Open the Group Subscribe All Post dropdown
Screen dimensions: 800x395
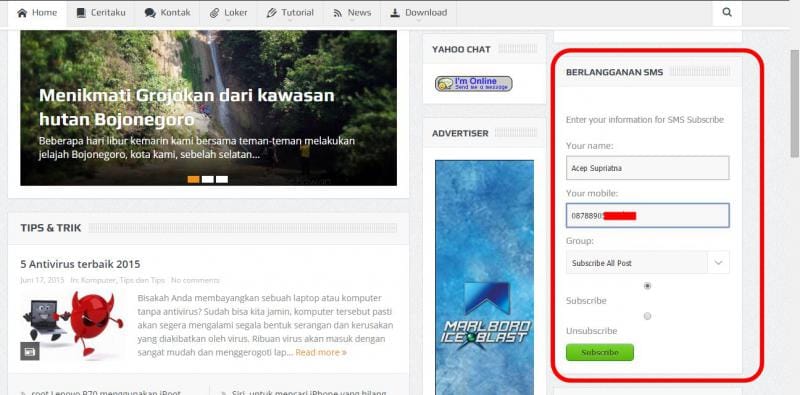click(x=647, y=263)
